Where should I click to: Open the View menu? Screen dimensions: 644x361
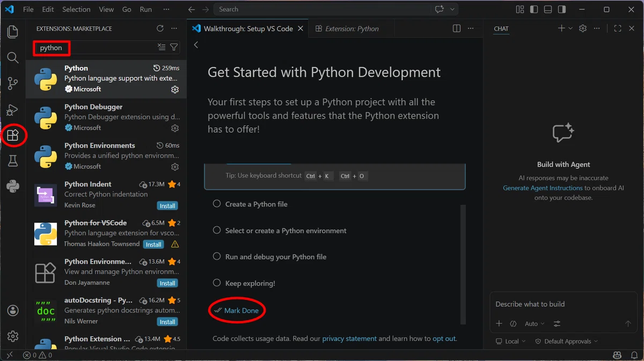pos(106,9)
